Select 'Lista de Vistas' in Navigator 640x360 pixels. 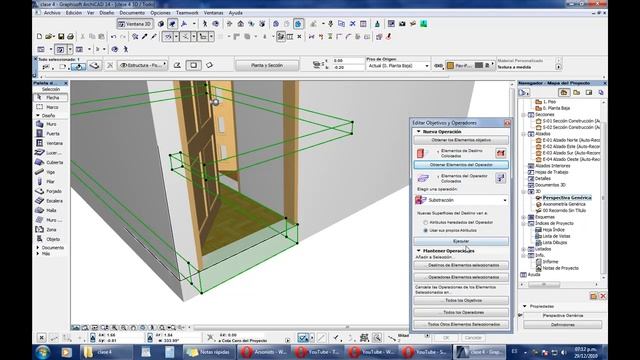coord(556,236)
